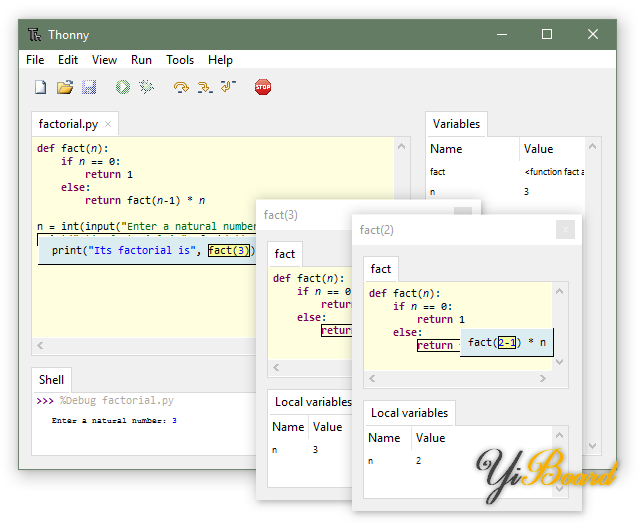Select the Variables panel tab
637x525 pixels.
point(456,124)
